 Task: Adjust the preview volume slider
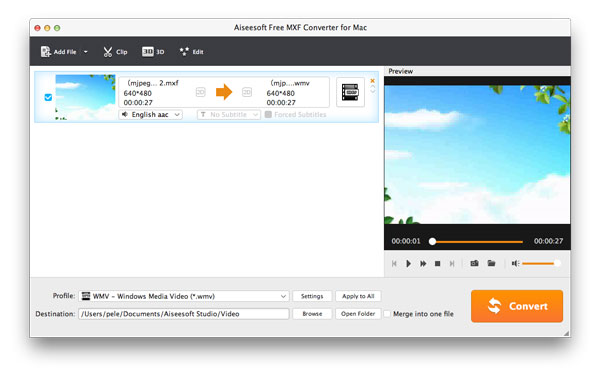540,263
